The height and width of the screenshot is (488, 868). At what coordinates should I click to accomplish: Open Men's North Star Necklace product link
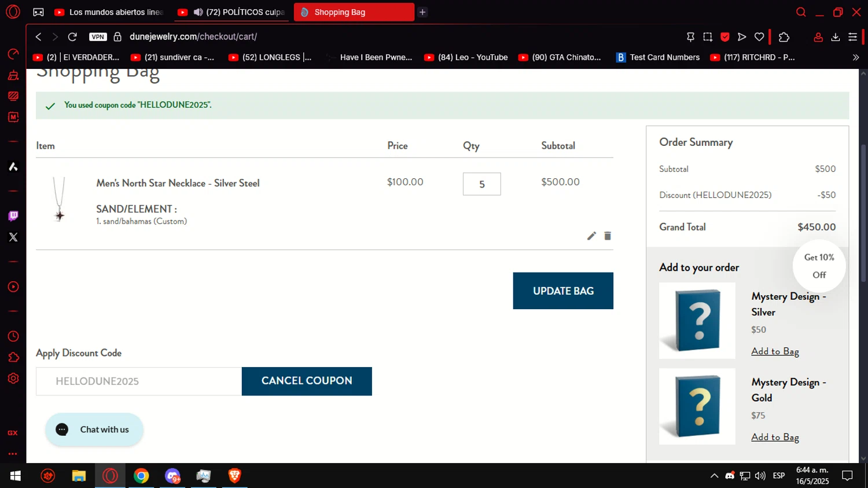(x=178, y=183)
